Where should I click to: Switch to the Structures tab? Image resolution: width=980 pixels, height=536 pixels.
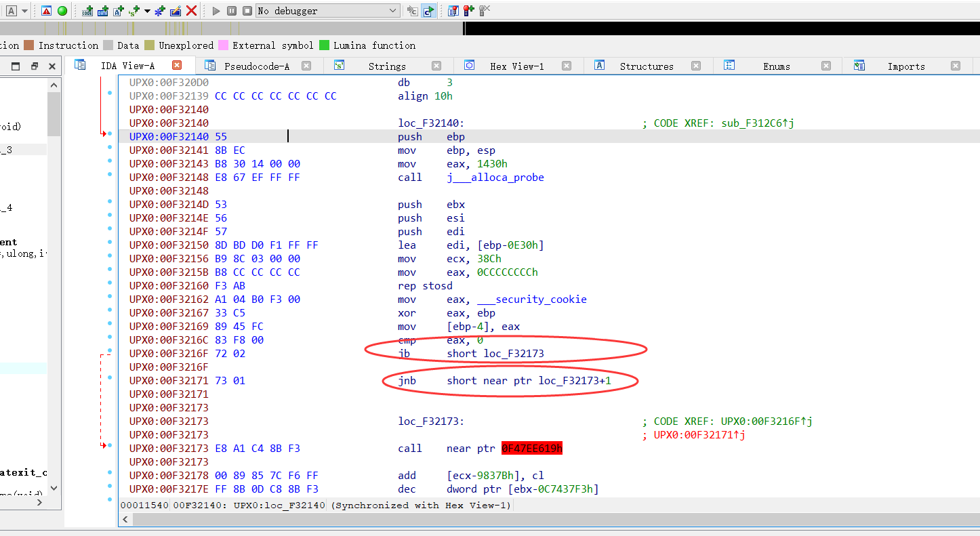[x=647, y=66]
